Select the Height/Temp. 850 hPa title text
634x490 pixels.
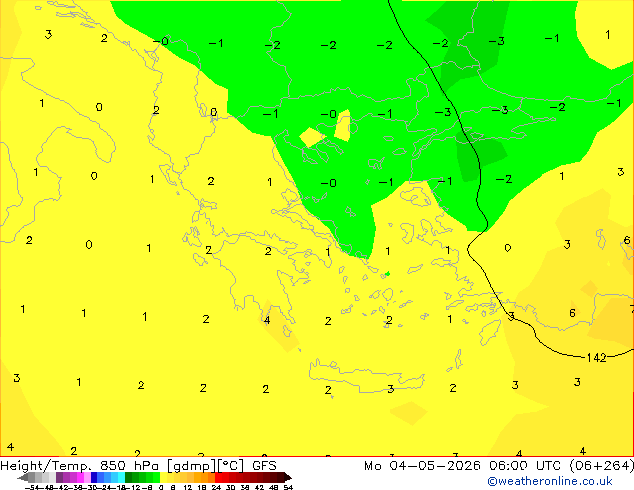(81, 466)
